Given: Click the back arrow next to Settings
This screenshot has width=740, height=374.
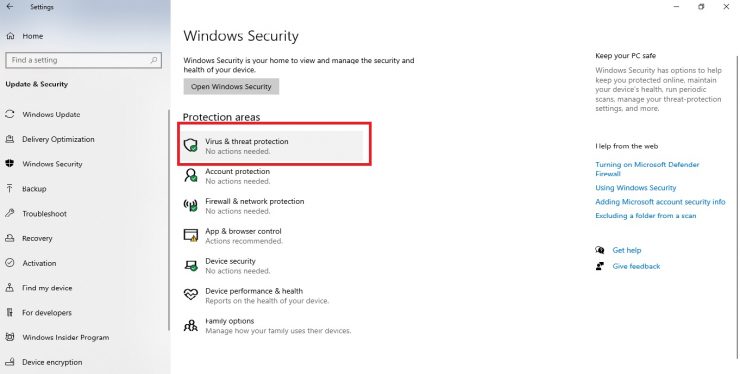Looking at the screenshot, I should click(10, 7).
